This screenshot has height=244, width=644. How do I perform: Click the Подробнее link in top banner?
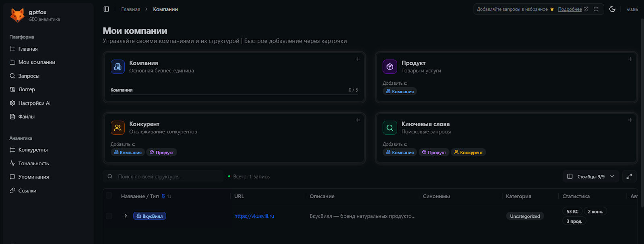pyautogui.click(x=570, y=9)
